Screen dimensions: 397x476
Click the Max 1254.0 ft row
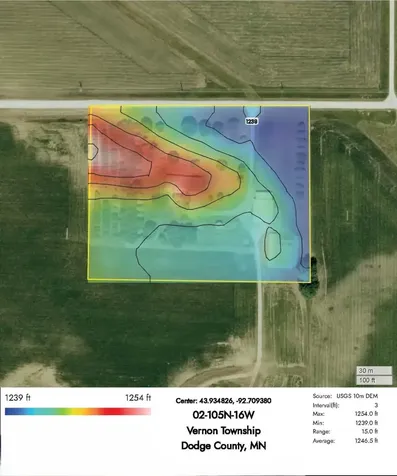click(x=345, y=414)
